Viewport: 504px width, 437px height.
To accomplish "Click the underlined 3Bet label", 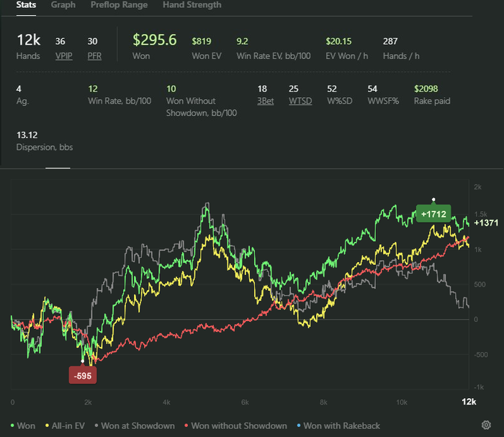I will (x=266, y=101).
